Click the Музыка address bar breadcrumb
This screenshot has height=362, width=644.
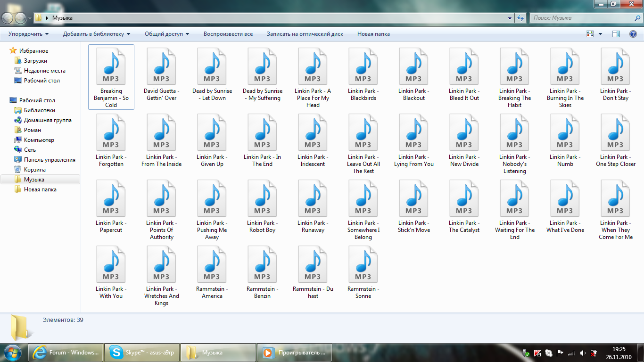coord(62,18)
